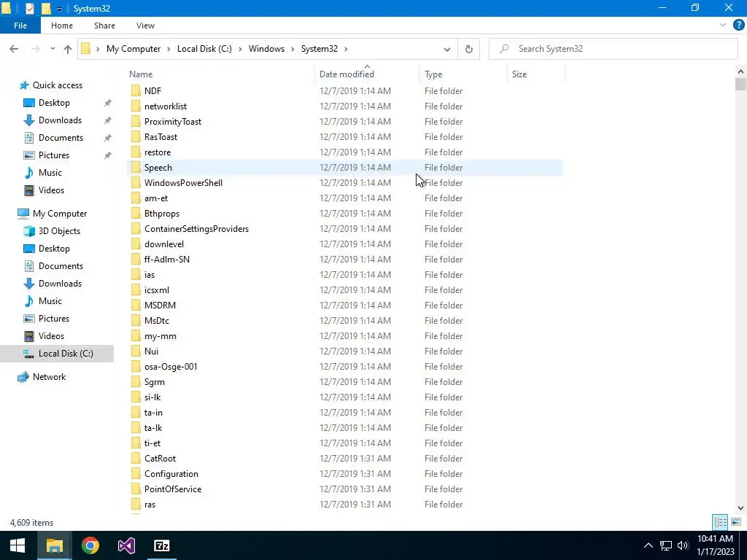747x560 pixels.
Task: Expand the My Computer breadcrumb chevron
Action: point(169,49)
